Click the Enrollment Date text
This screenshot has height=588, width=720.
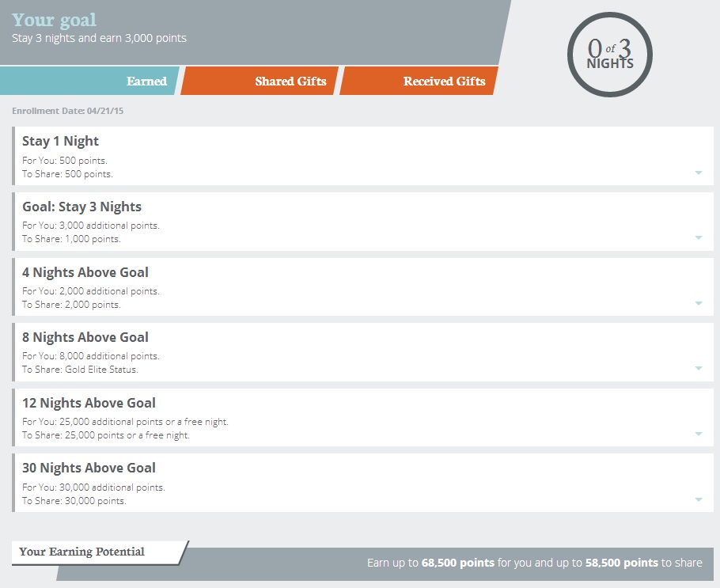68,111
